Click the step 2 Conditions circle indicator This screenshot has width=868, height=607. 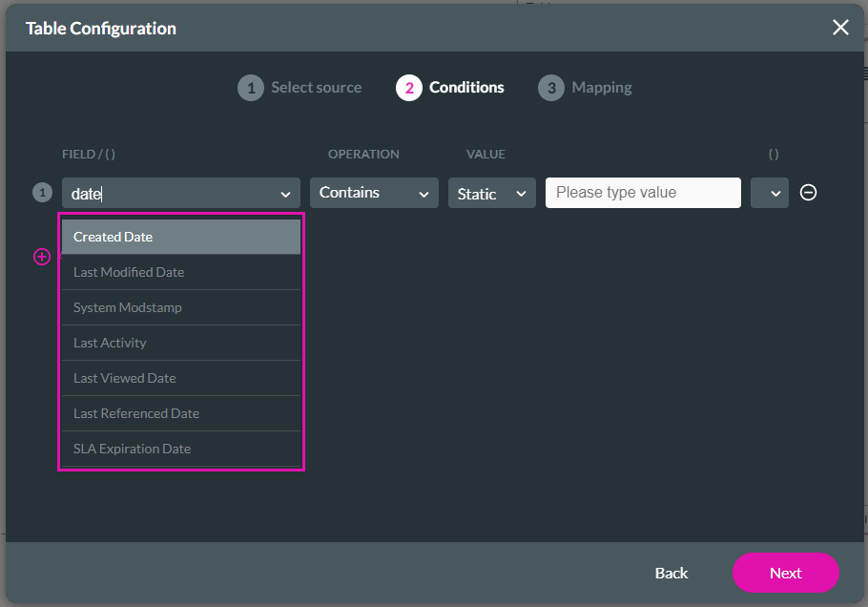(x=403, y=87)
